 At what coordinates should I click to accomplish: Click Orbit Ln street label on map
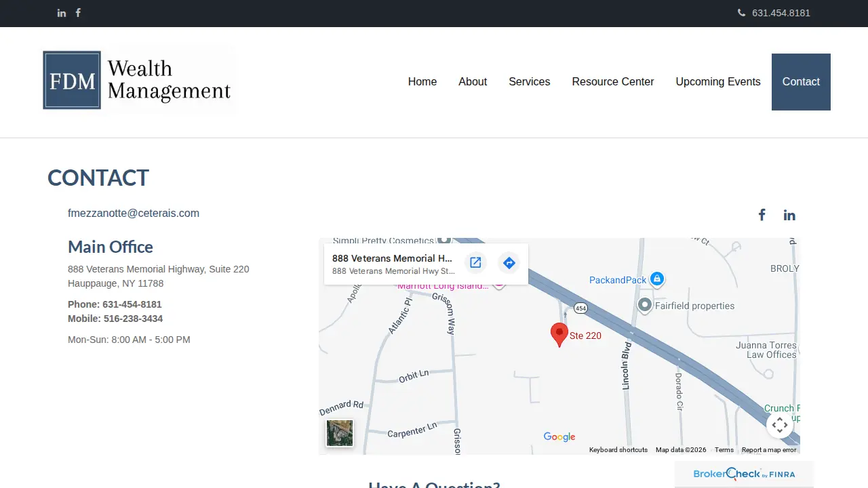[414, 375]
